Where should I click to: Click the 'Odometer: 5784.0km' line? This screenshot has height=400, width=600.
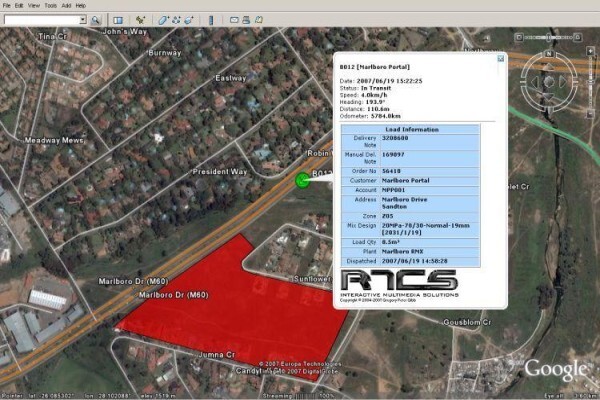(x=370, y=116)
